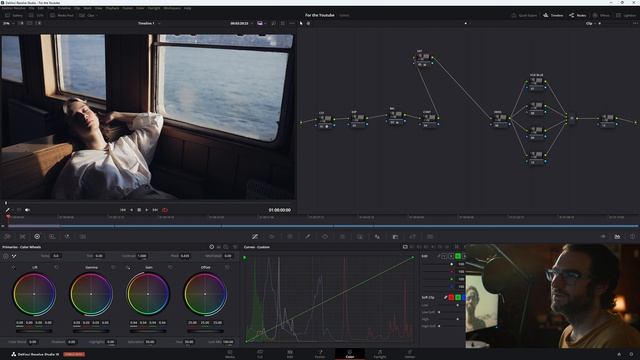Open the Magic Mask palette
The width and height of the screenshot is (640, 360).
point(360,236)
